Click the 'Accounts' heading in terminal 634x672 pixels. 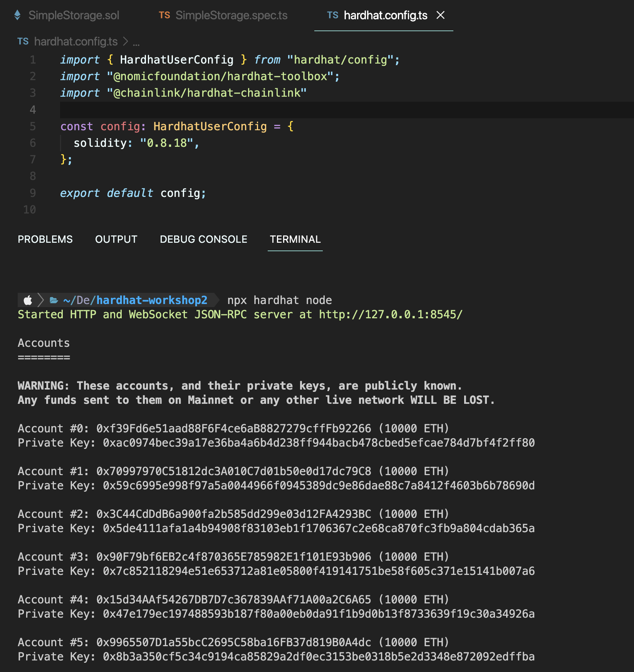point(44,343)
